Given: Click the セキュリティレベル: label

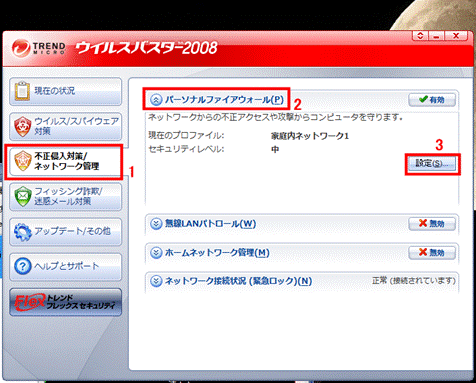Looking at the screenshot, I should [x=186, y=149].
